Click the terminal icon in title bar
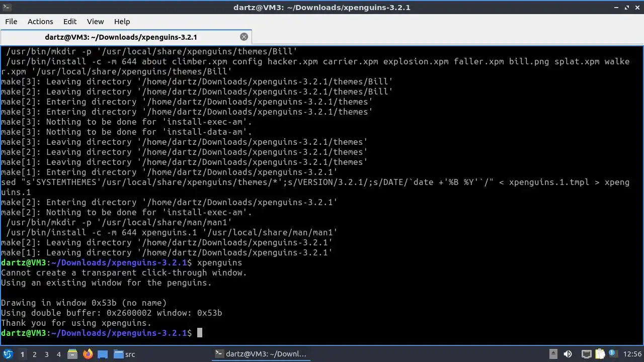This screenshot has height=362, width=644. (6, 7)
